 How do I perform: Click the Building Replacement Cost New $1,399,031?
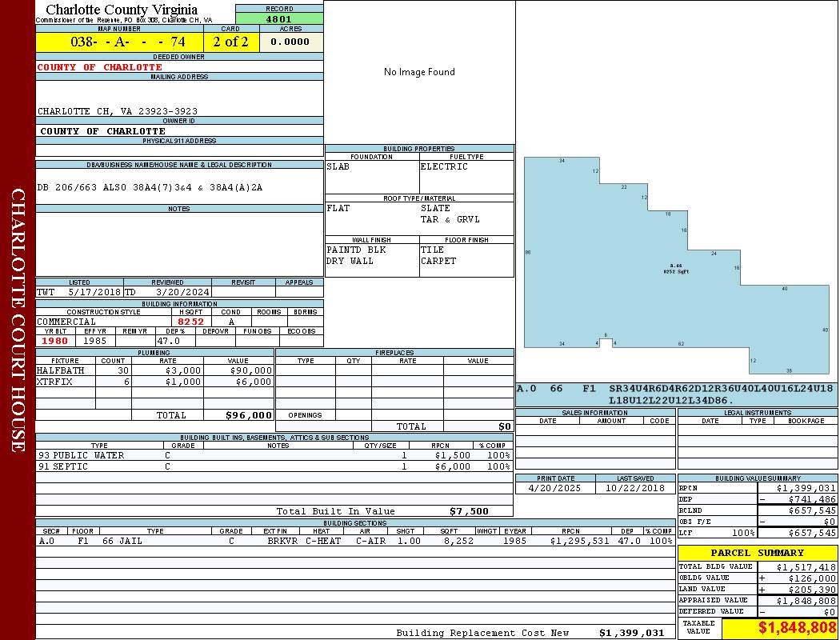(631, 633)
